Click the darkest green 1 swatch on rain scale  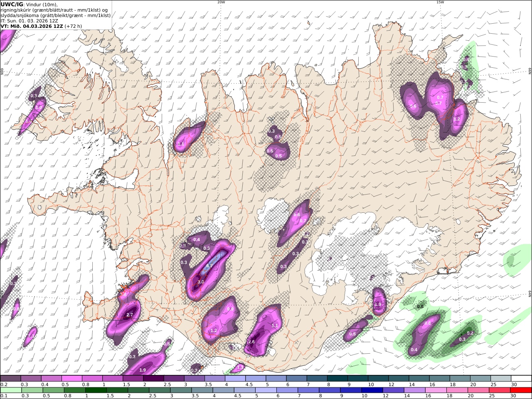click(x=96, y=390)
